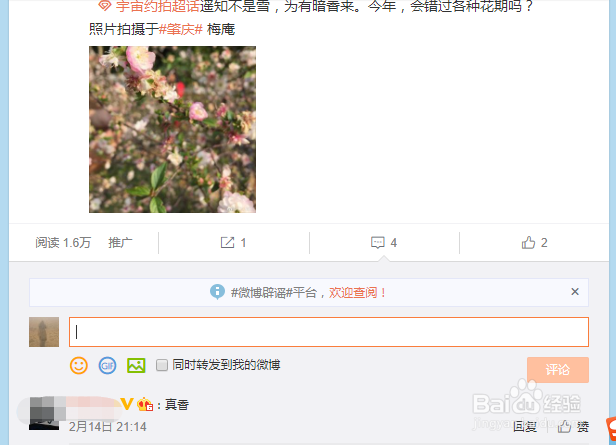Open the emoji smiley picker
The image size is (616, 445).
79,365
